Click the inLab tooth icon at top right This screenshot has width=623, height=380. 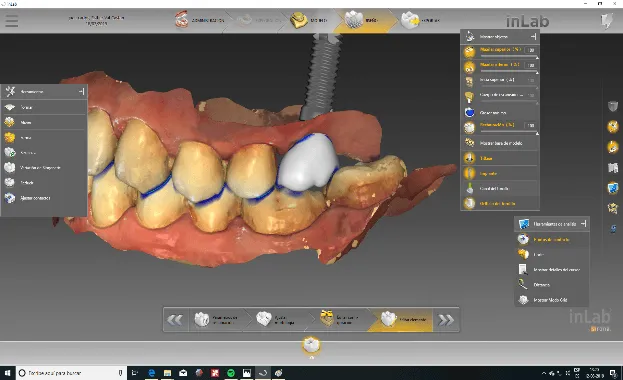pyautogui.click(x=606, y=21)
